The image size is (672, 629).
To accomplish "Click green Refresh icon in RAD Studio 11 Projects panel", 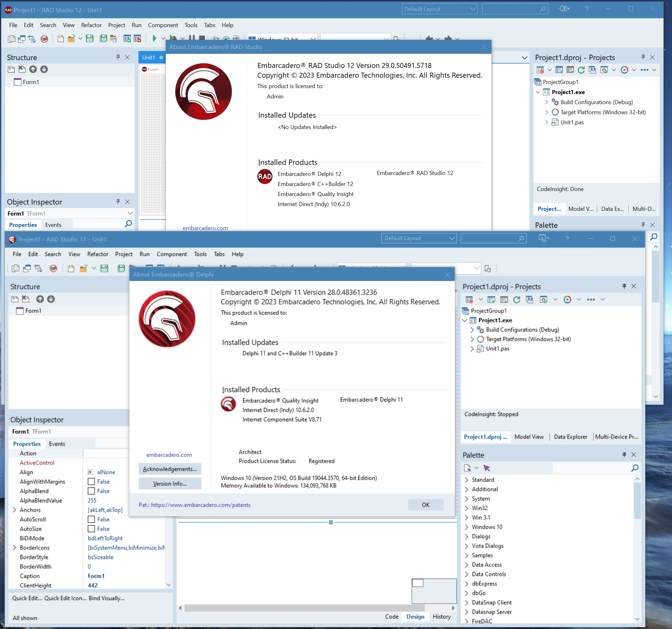I will (x=517, y=300).
